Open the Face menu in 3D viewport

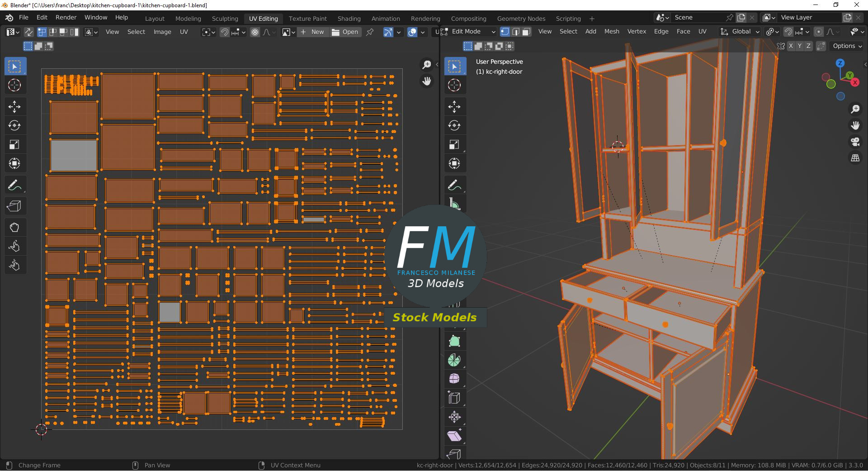click(x=683, y=32)
